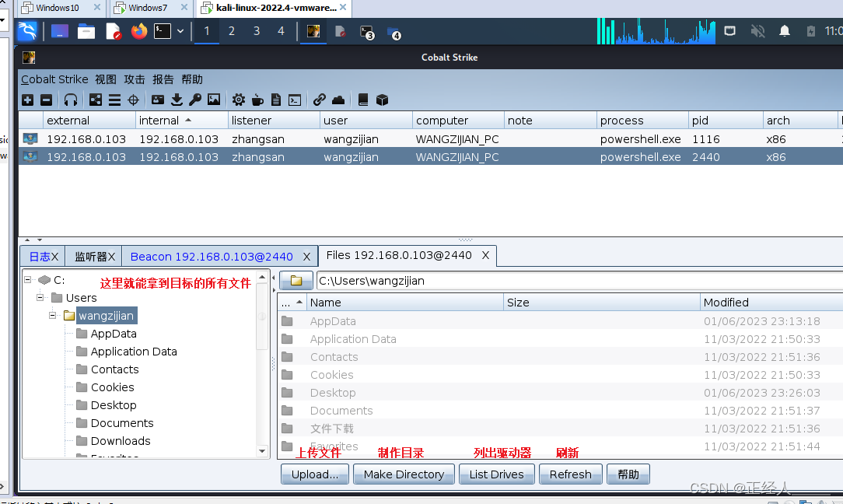843x504 pixels.
Task: Collapse the C: drive tree node
Action: pyautogui.click(x=28, y=280)
